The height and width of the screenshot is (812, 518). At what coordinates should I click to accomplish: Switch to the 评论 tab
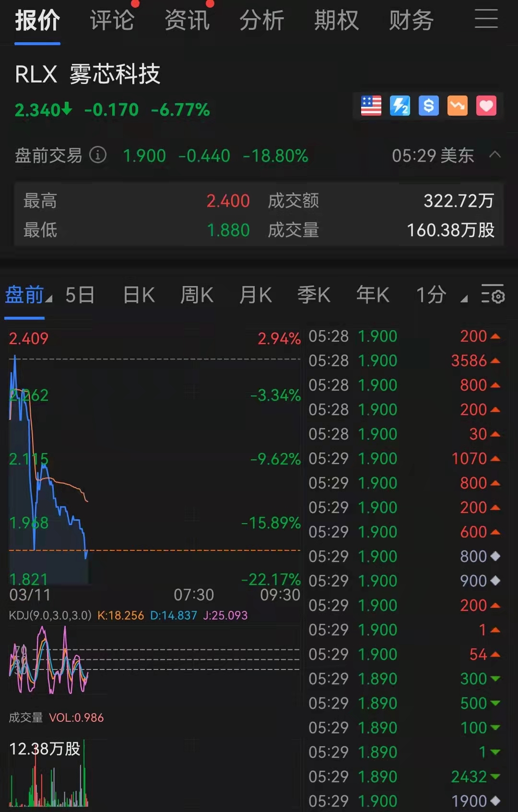tap(112, 21)
